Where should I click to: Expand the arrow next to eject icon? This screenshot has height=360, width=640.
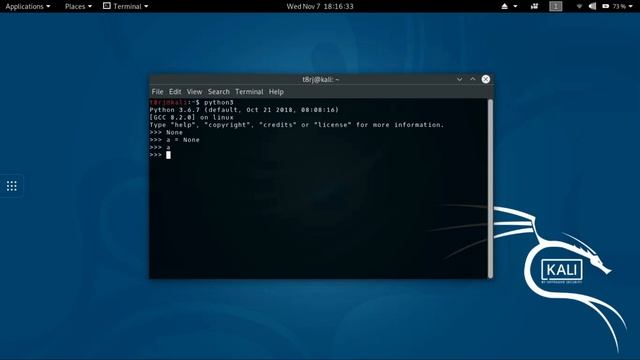click(x=515, y=6)
